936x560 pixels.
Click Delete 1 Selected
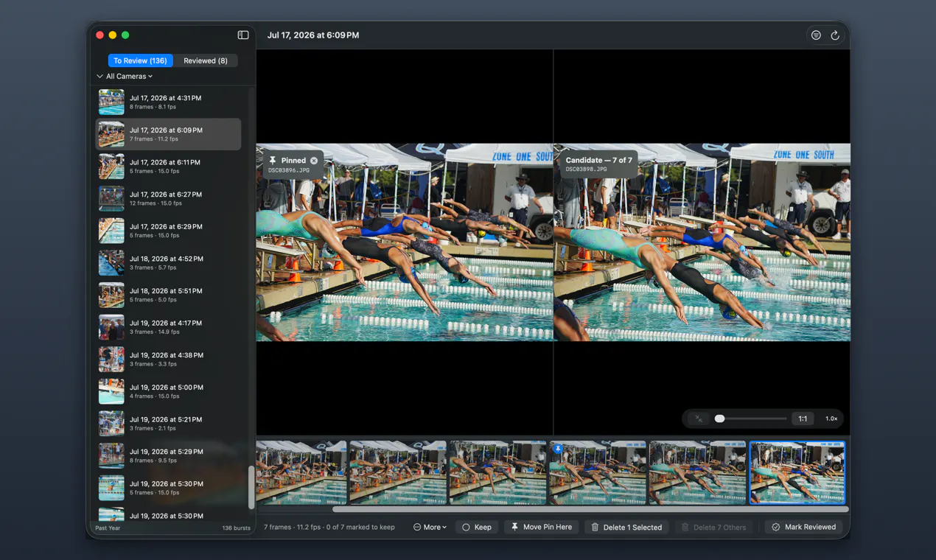click(x=627, y=528)
